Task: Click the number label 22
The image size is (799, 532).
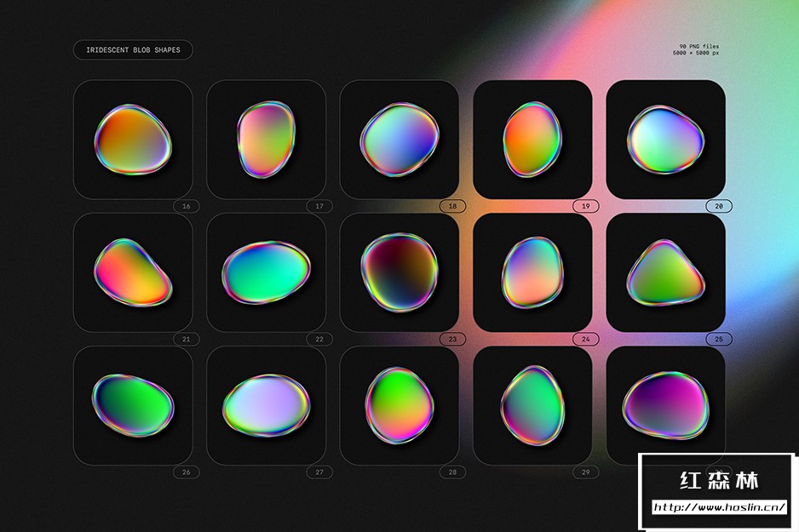Action: click(319, 339)
